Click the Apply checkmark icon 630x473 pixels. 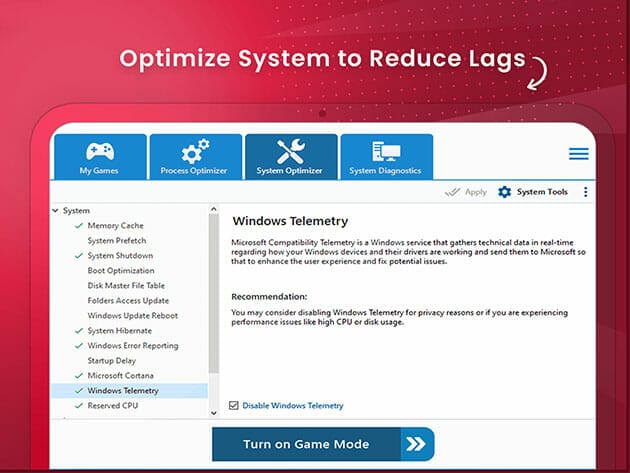(x=452, y=192)
